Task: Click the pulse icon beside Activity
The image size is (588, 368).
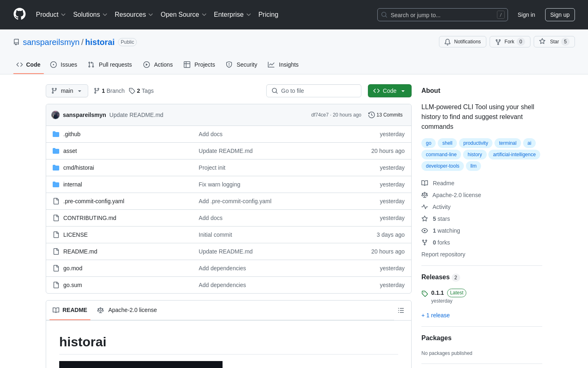Action: (425, 207)
